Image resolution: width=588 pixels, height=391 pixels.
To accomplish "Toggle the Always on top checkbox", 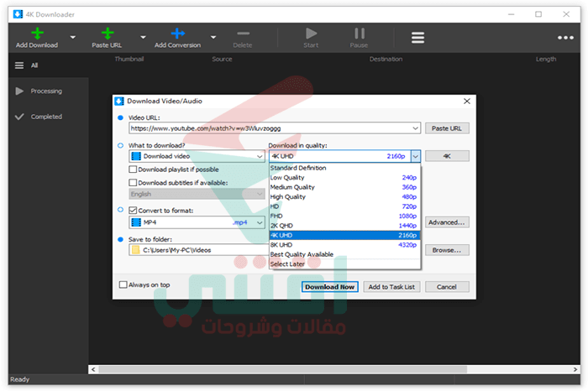I will 123,284.
